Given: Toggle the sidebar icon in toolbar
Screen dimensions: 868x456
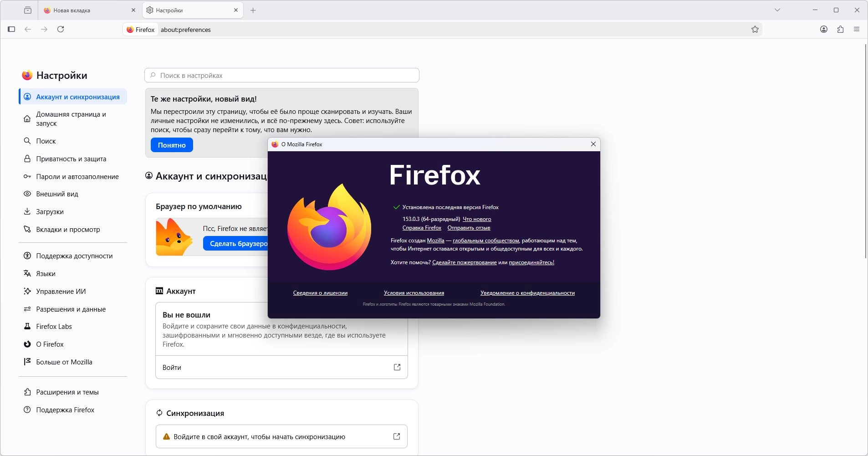Looking at the screenshot, I should 11,29.
